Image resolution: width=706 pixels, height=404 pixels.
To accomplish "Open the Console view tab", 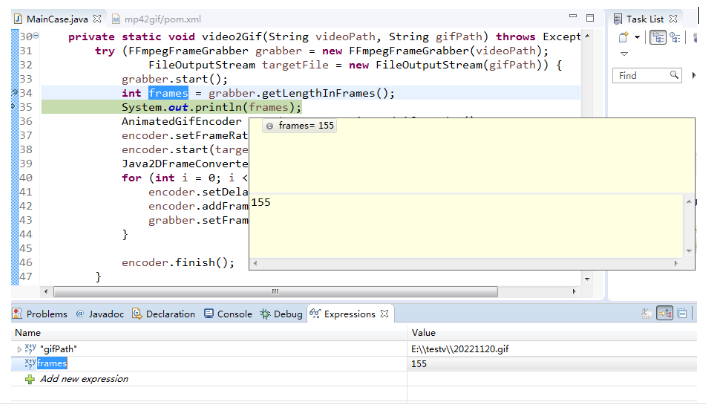I will (228, 314).
